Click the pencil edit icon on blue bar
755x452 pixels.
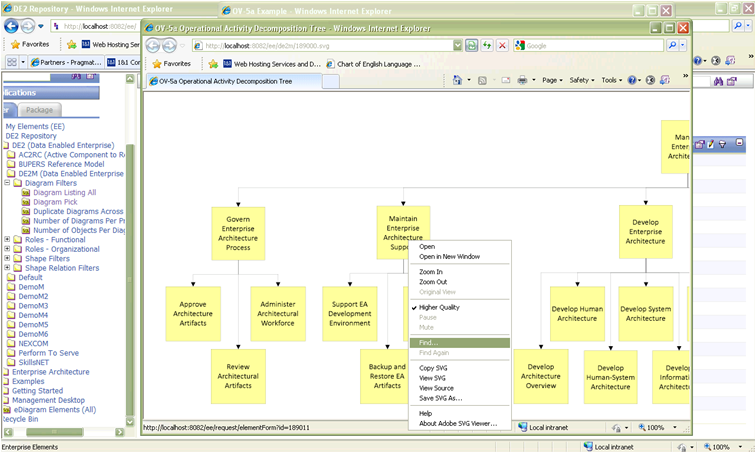point(711,144)
